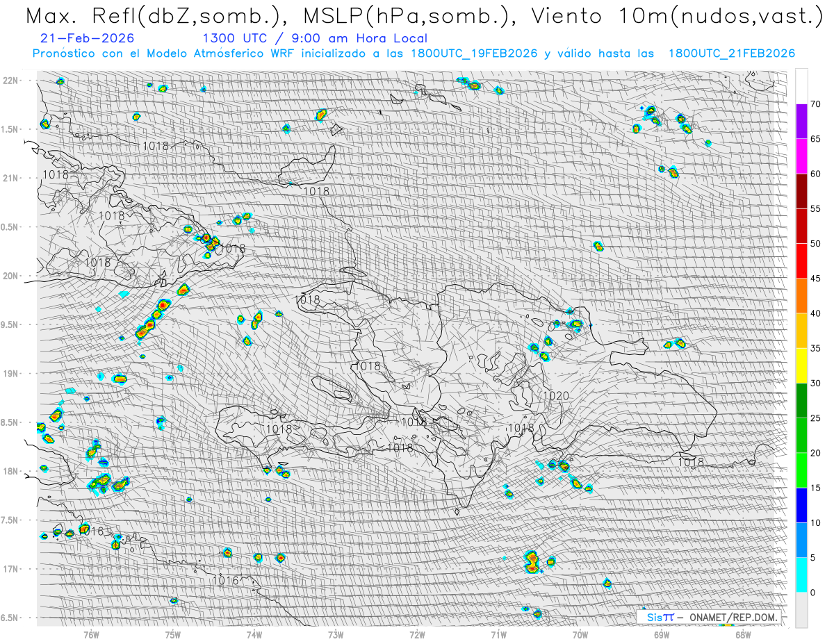
Task: Click the "71W" longitude axis label
Action: click(498, 634)
